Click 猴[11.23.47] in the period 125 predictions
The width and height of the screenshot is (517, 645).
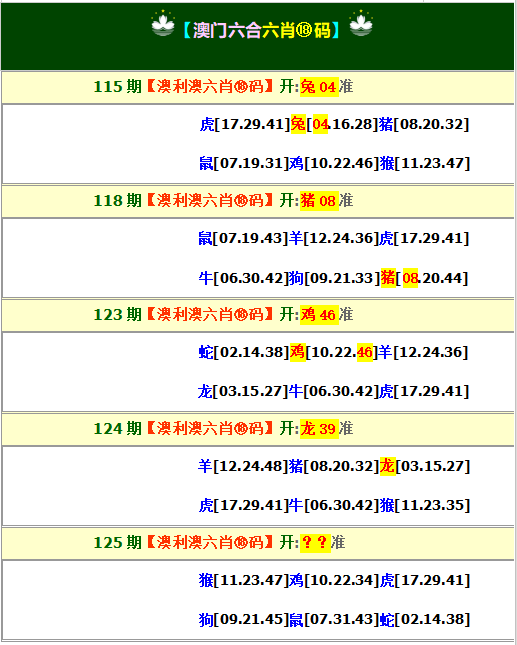click(244, 580)
